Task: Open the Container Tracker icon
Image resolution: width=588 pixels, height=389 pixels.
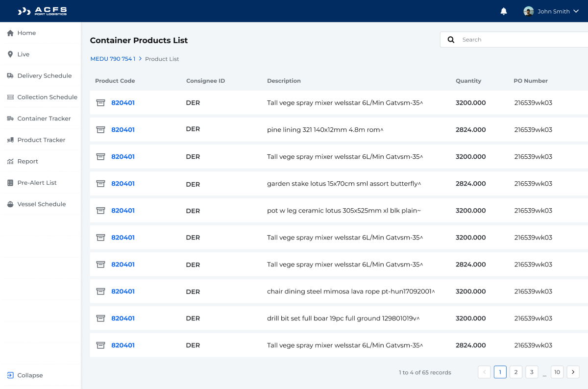Action: coord(10,119)
